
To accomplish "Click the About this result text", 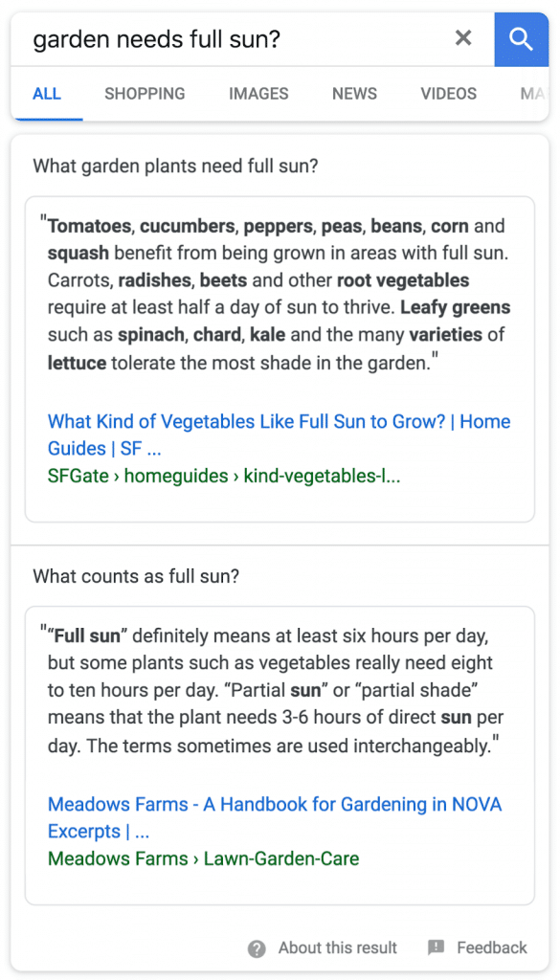I will (338, 948).
